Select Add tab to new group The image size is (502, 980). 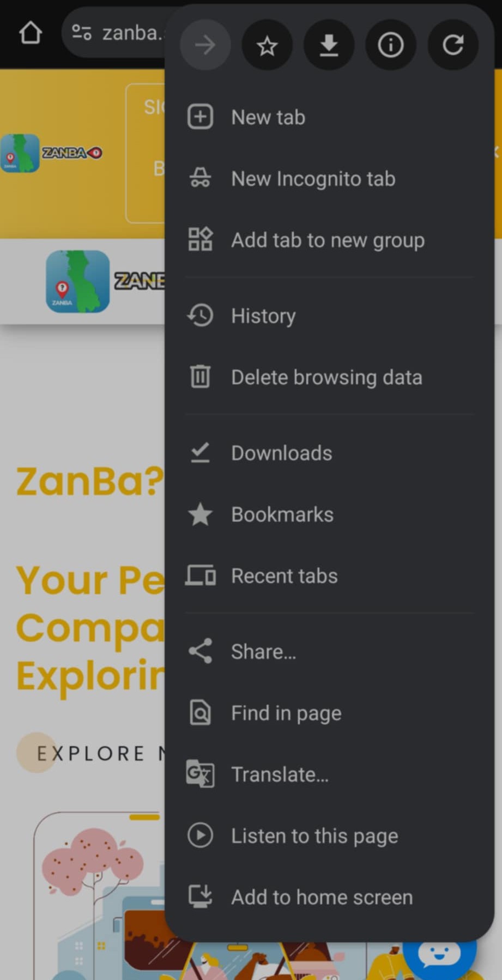click(x=327, y=240)
